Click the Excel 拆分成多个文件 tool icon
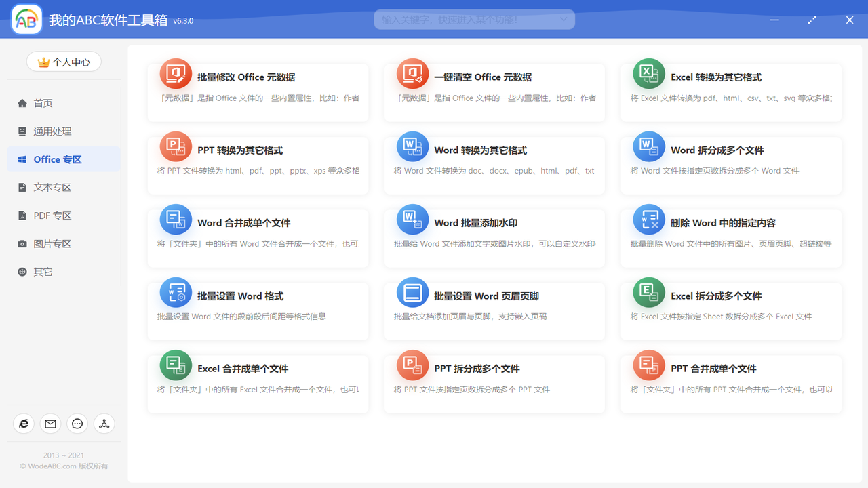The width and height of the screenshot is (868, 488). click(648, 291)
